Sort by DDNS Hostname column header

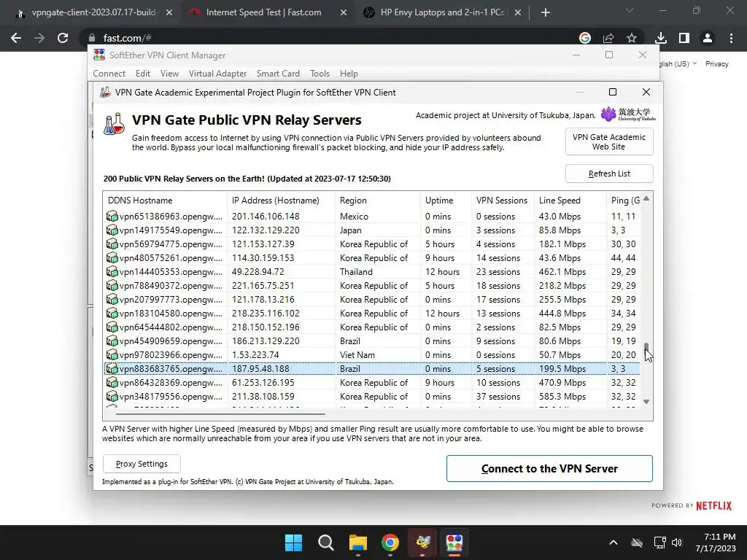tap(165, 201)
